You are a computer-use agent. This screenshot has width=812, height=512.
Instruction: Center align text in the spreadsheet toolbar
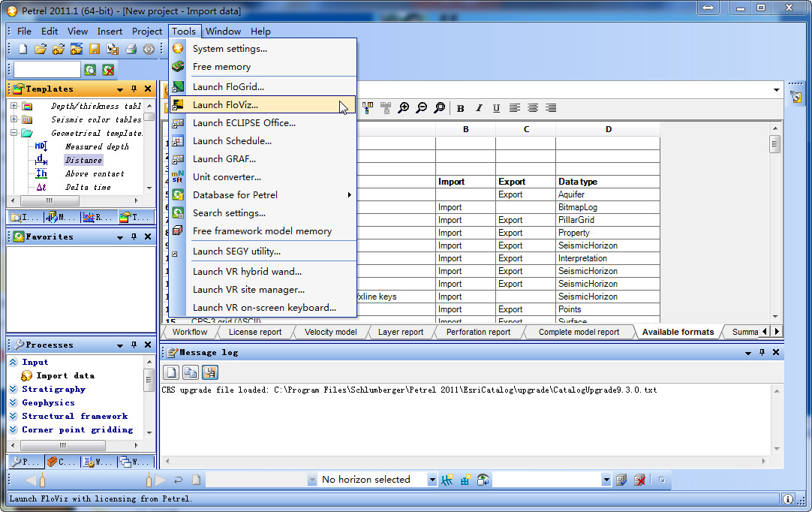click(532, 108)
